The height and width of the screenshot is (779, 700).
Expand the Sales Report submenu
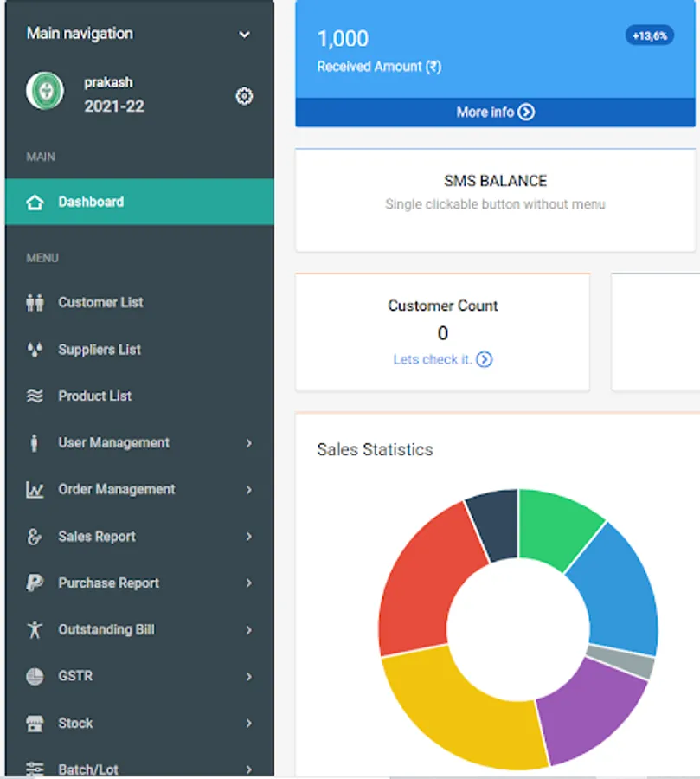pos(250,536)
